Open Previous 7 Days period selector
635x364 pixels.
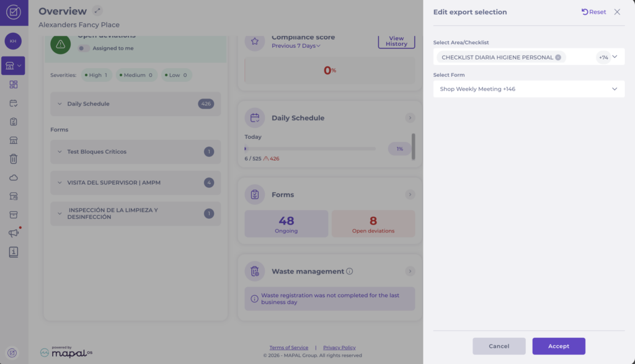pyautogui.click(x=296, y=46)
